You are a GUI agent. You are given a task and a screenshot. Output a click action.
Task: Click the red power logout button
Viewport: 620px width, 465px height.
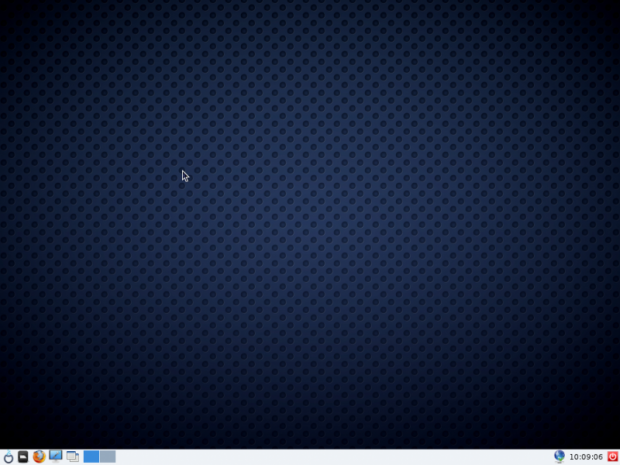point(612,457)
